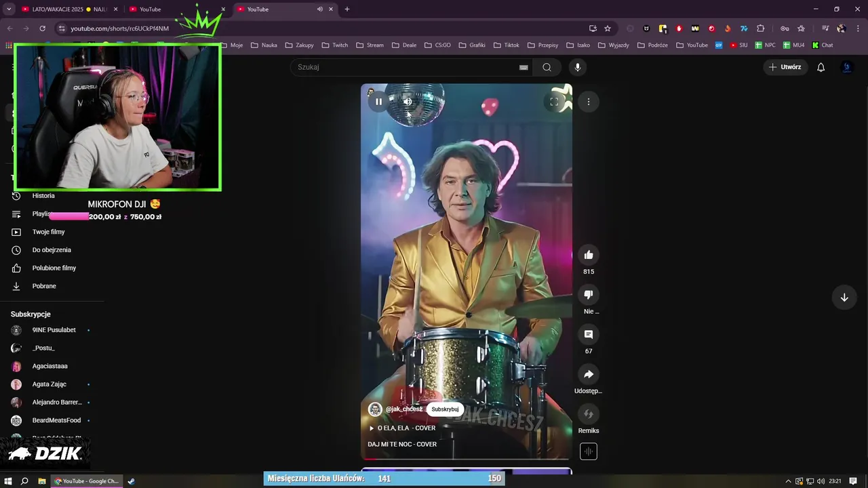Reload the page

[42, 28]
